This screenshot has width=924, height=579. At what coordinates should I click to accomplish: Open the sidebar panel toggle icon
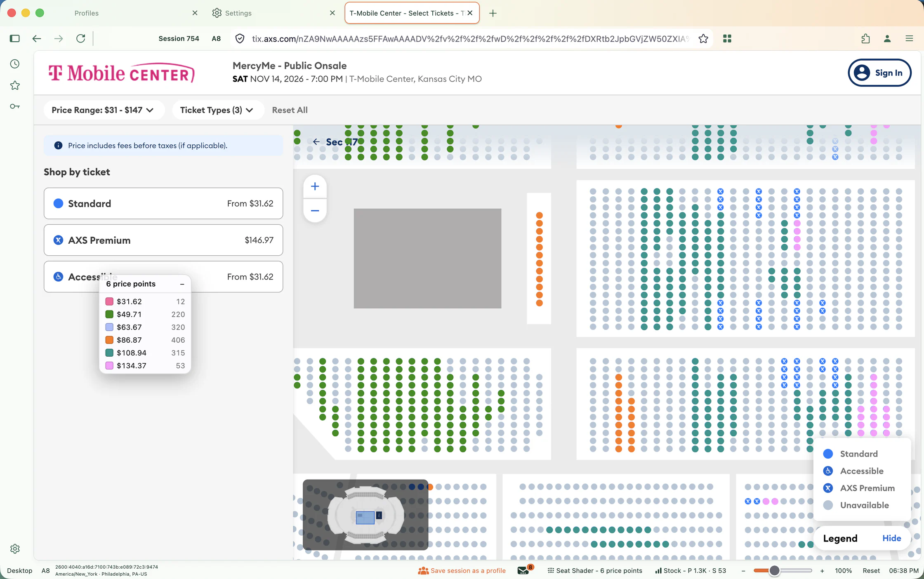(x=14, y=38)
